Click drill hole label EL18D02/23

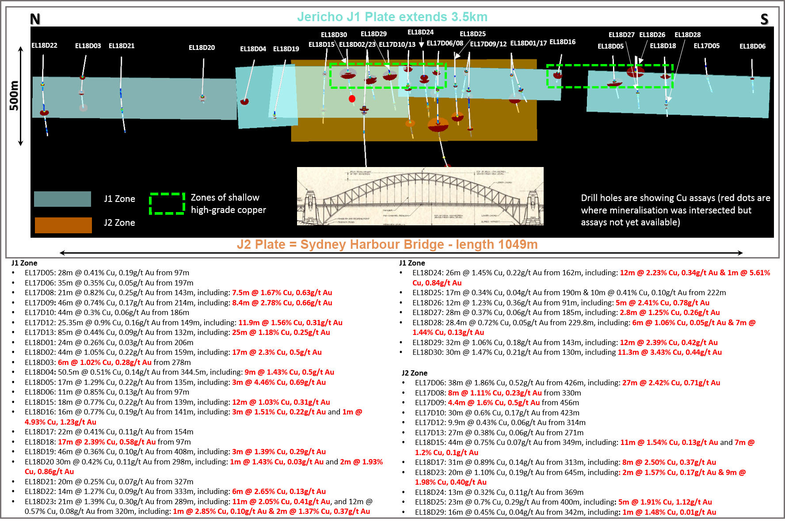pos(357,44)
